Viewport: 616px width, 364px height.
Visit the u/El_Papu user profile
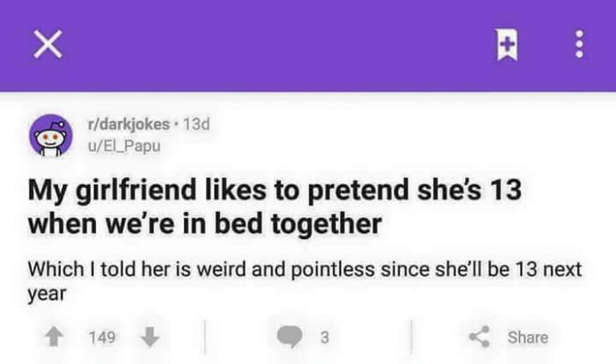click(124, 146)
